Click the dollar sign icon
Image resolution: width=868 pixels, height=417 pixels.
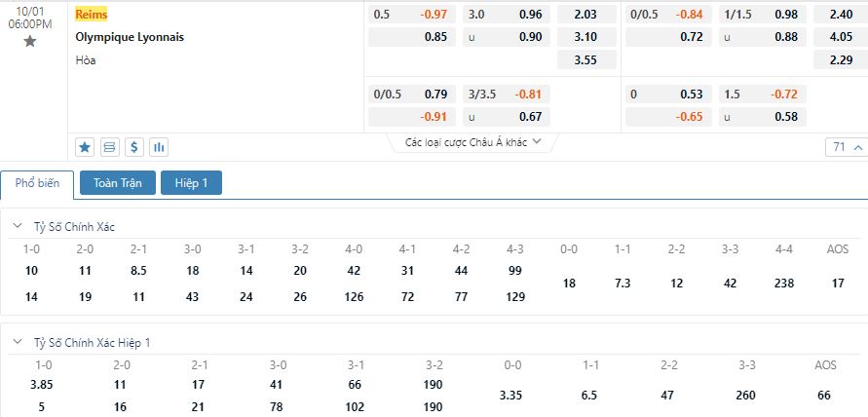[134, 147]
